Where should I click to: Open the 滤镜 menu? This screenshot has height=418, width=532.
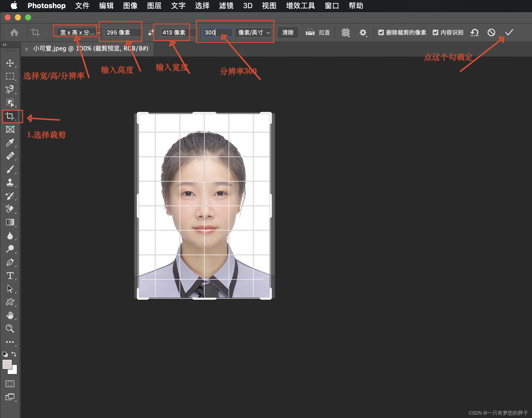click(226, 6)
